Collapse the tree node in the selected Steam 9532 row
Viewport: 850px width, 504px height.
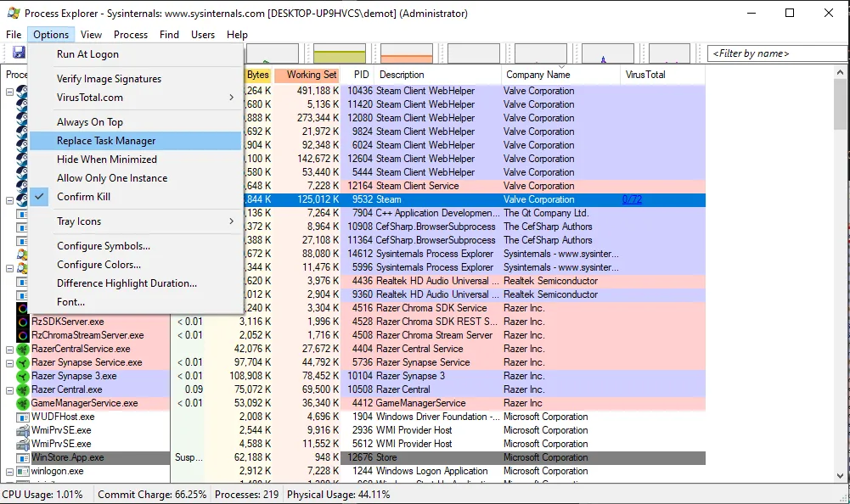(x=9, y=200)
